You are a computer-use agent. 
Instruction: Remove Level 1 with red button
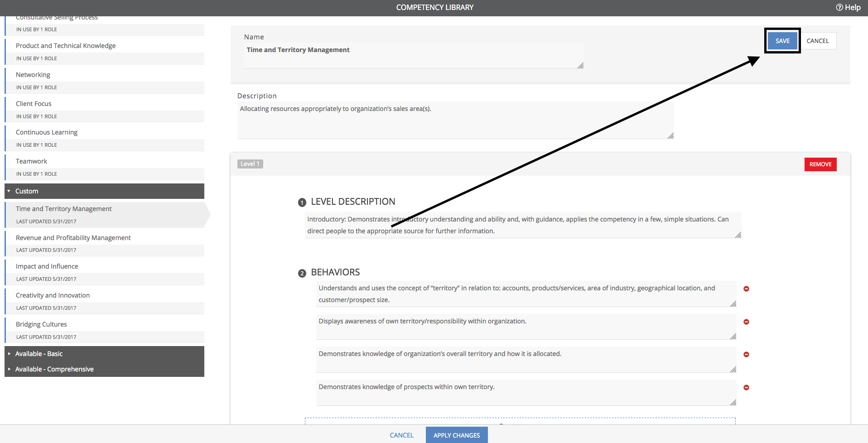[820, 164]
